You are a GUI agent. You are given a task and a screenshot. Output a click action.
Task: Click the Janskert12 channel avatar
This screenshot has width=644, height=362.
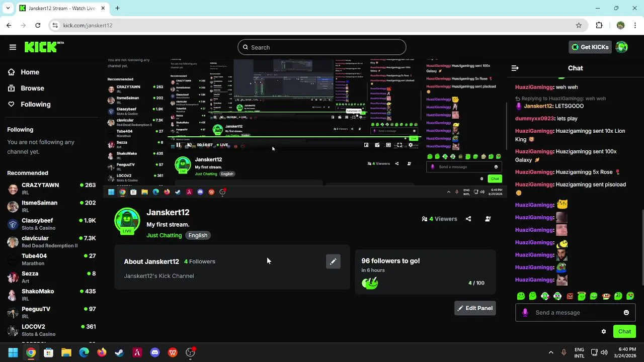click(127, 221)
